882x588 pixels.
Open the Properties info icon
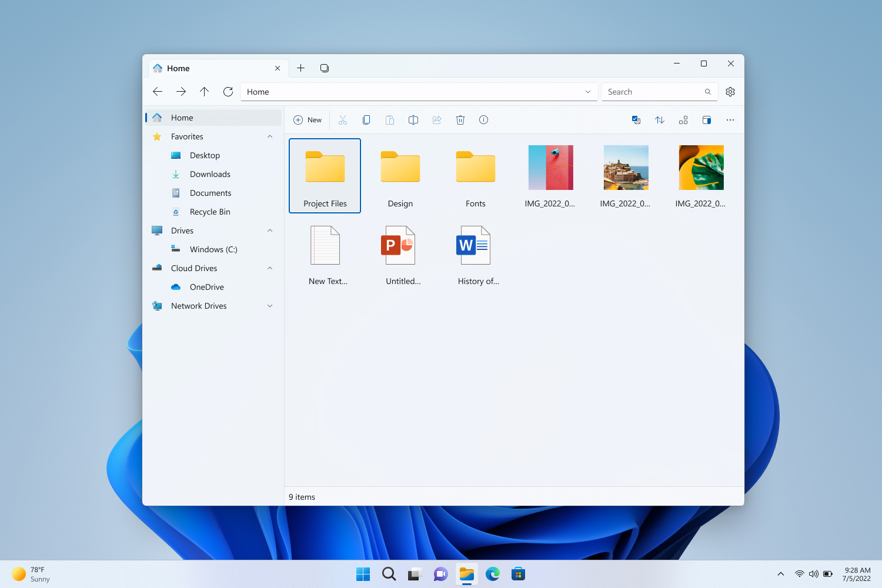484,120
